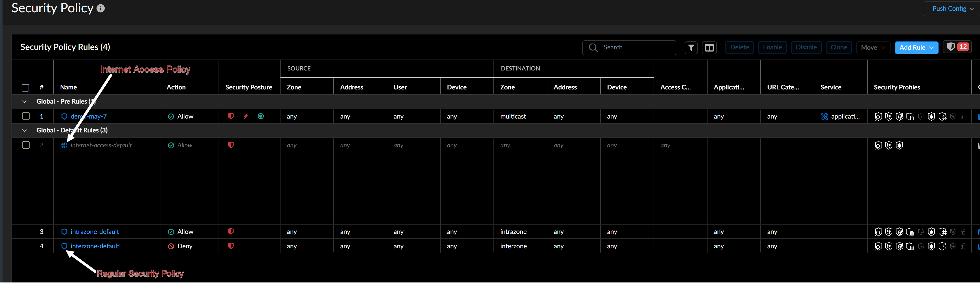Toggle the select-all header checkbox
This screenshot has width=980, height=283.
pyautogui.click(x=26, y=88)
